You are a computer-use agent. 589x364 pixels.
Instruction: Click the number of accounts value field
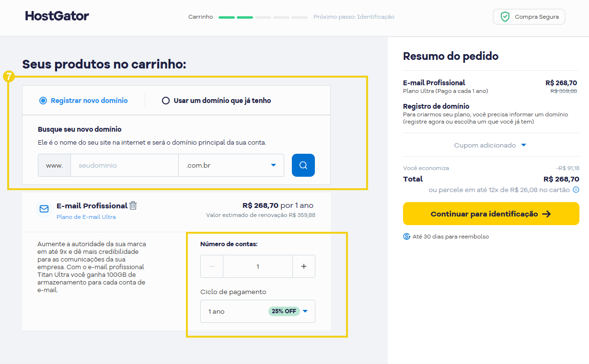click(258, 266)
